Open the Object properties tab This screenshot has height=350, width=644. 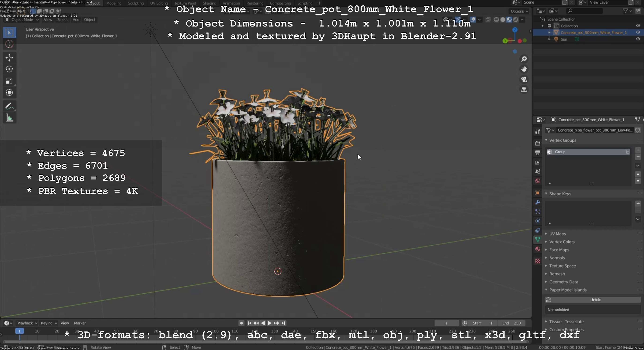click(538, 193)
